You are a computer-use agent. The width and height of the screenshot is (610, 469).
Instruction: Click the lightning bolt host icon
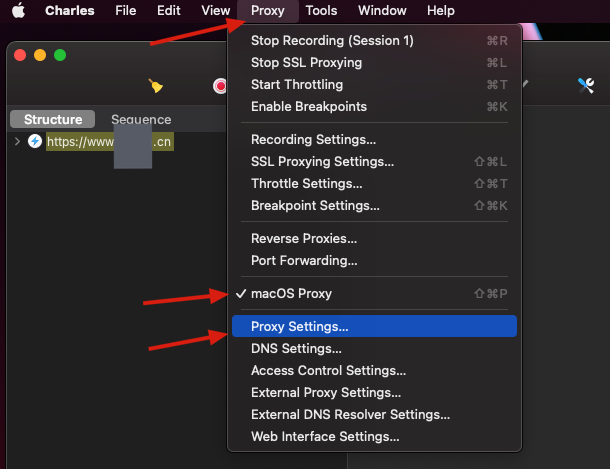pyautogui.click(x=35, y=141)
